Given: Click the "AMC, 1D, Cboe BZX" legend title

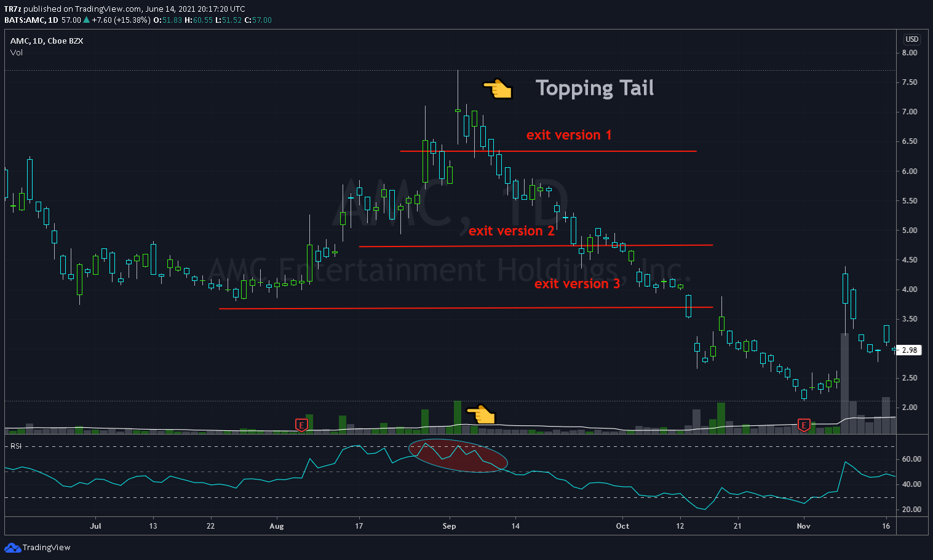Looking at the screenshot, I should click(47, 41).
